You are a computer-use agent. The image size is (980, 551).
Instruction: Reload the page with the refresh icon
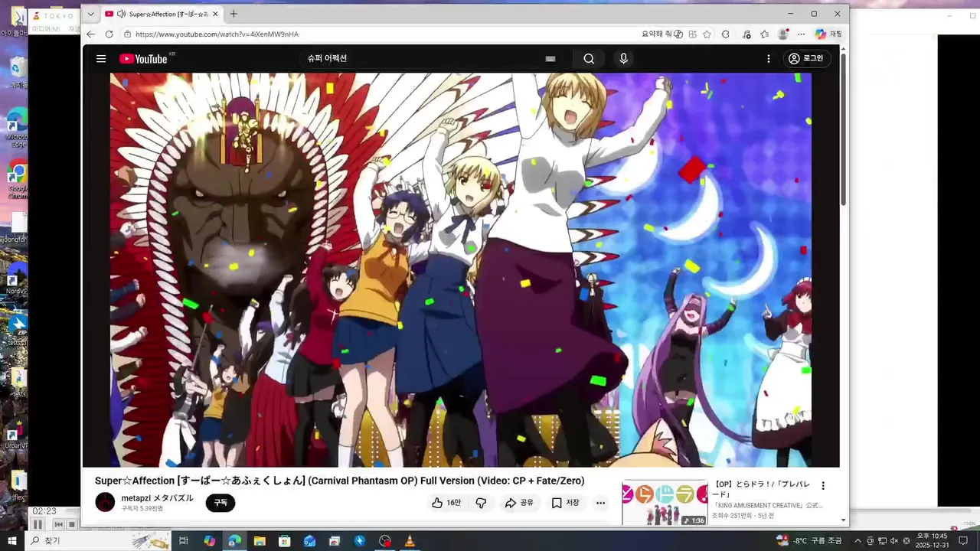(x=109, y=34)
